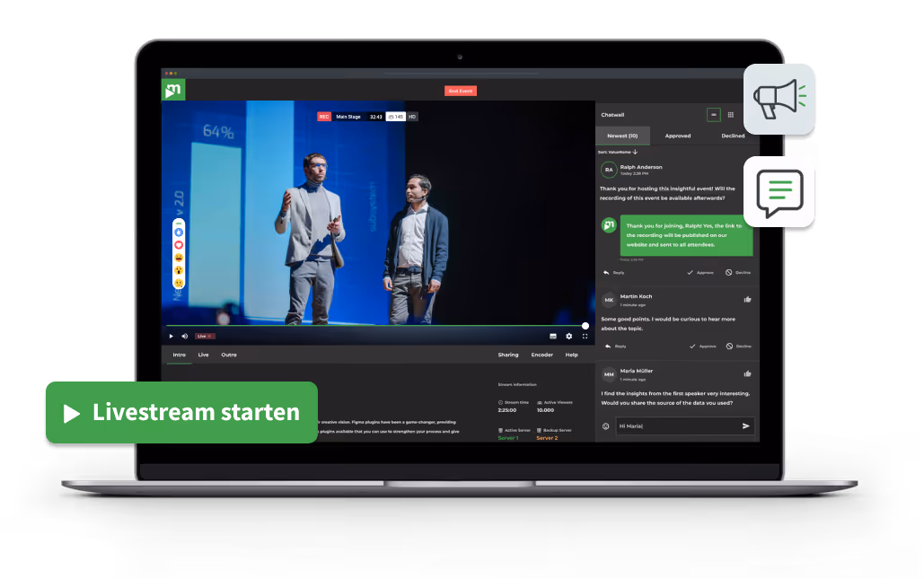Image resolution: width=924 pixels, height=579 pixels.
Task: Click the red Live indicator badge
Action: 205,337
